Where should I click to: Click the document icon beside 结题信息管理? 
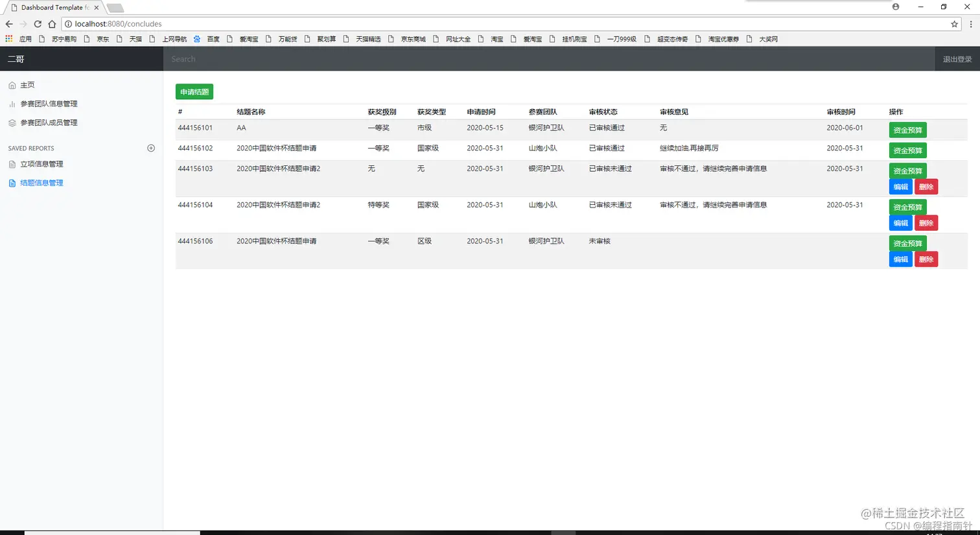pos(12,183)
